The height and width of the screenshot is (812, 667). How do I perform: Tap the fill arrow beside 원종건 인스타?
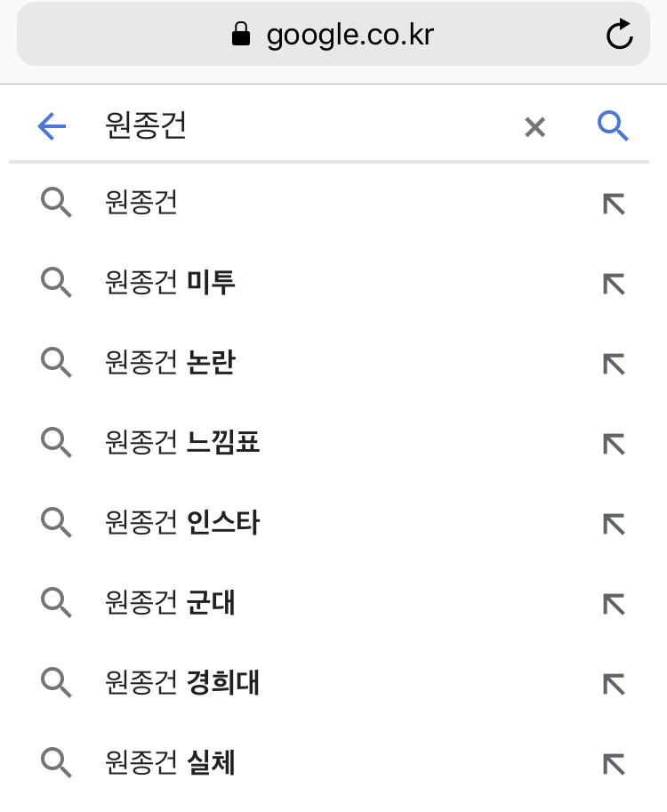[x=614, y=524]
